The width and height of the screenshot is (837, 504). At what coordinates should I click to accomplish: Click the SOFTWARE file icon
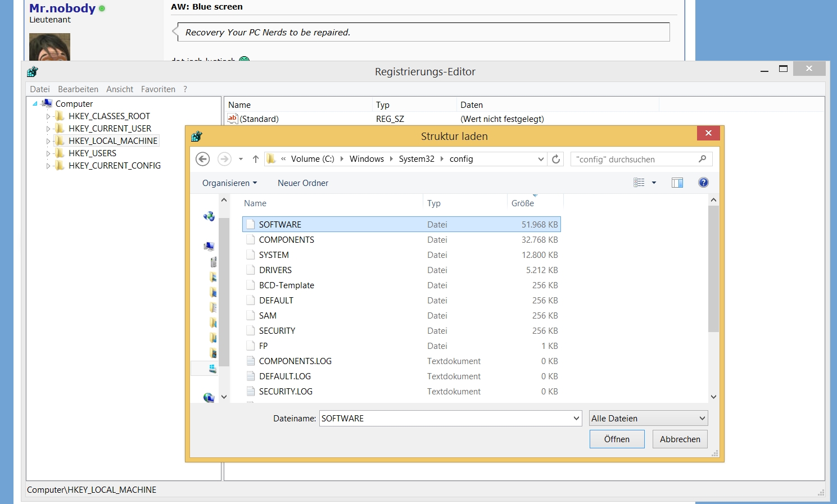point(251,224)
